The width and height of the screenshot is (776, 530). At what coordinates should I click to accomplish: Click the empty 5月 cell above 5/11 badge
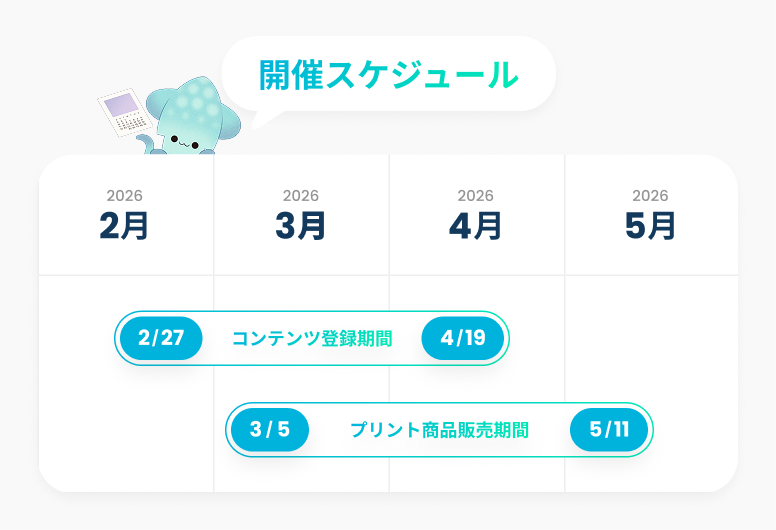(x=651, y=338)
